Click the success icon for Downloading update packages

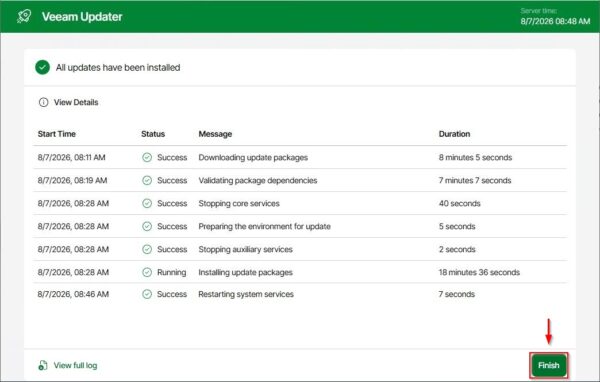tap(147, 157)
